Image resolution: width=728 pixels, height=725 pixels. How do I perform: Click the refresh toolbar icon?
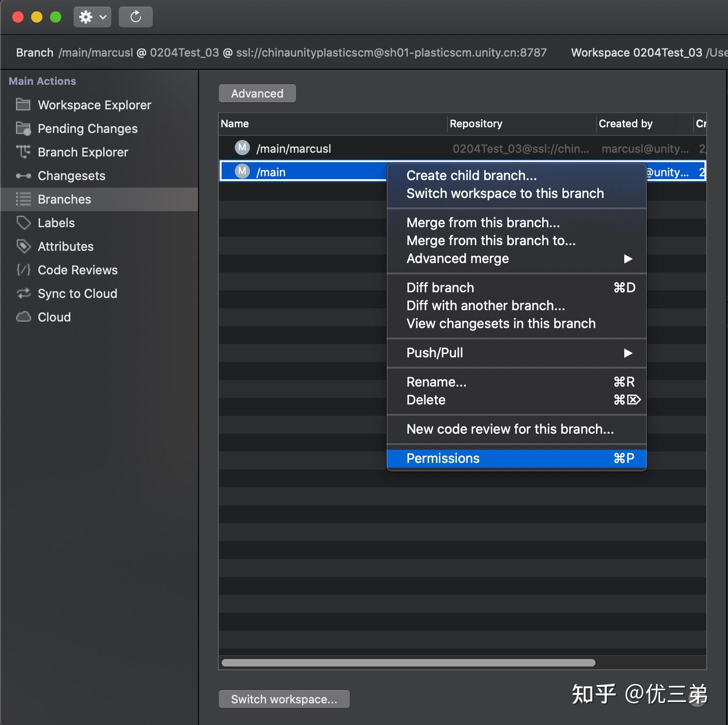[135, 16]
